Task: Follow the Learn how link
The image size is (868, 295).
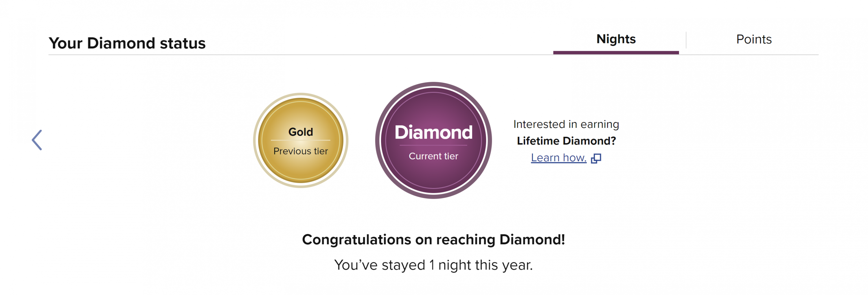Action: tap(559, 158)
